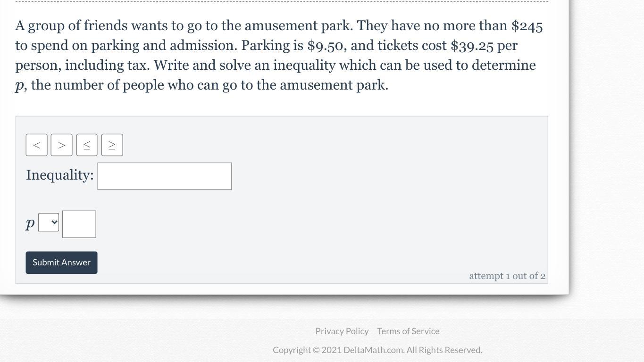Insert the greater-than symbol
This screenshot has width=644, height=362.
pos(61,145)
